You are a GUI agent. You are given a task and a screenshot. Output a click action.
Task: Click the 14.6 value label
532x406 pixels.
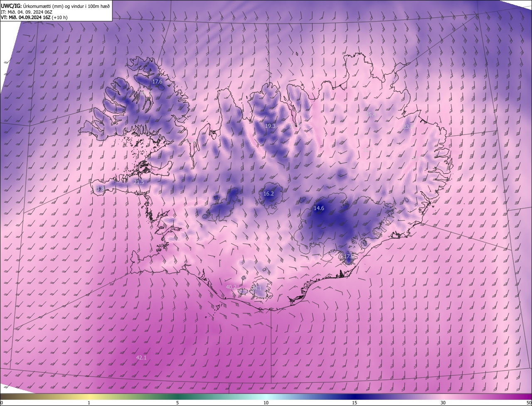(319, 208)
